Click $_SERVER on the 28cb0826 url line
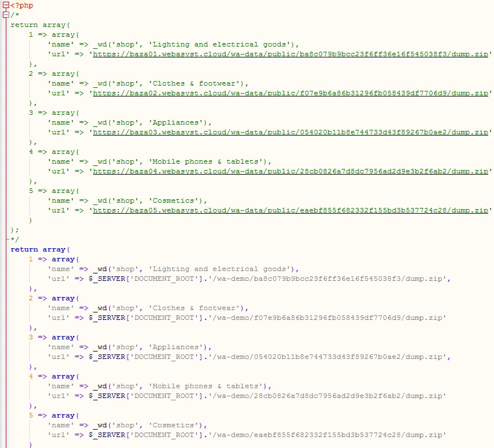This screenshot has width=494, height=448. (107, 396)
